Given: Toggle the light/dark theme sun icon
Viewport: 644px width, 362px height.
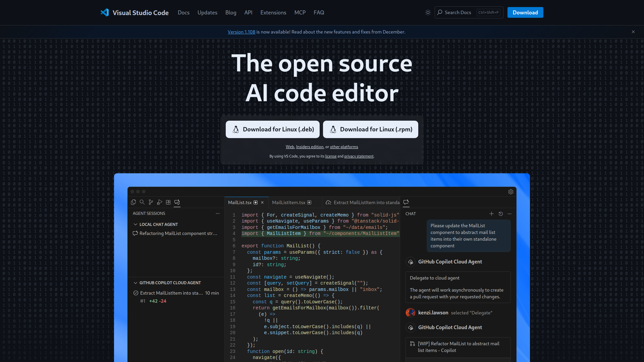Looking at the screenshot, I should pyautogui.click(x=428, y=12).
